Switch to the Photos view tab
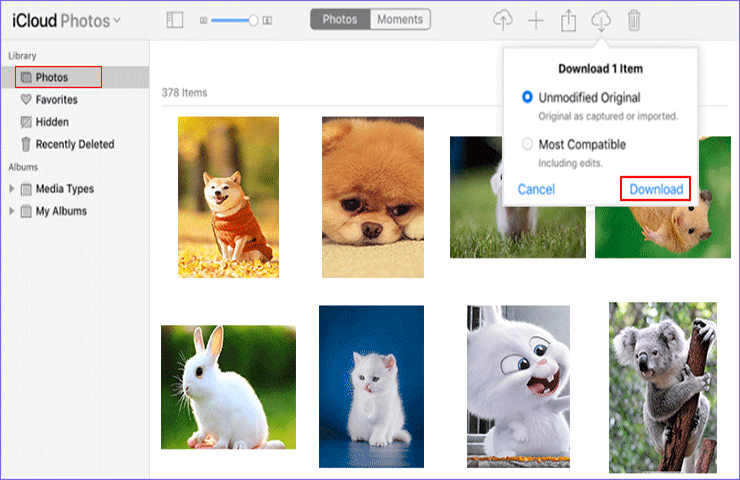 pyautogui.click(x=340, y=19)
